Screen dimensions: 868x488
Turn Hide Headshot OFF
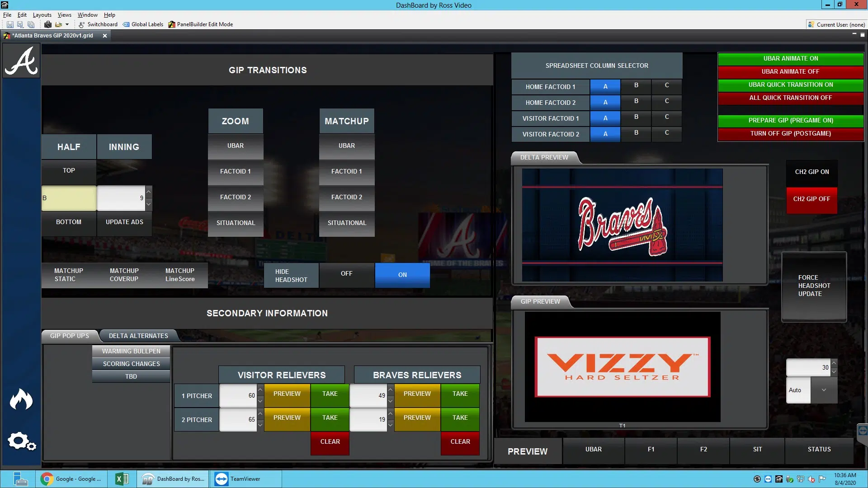tap(346, 274)
